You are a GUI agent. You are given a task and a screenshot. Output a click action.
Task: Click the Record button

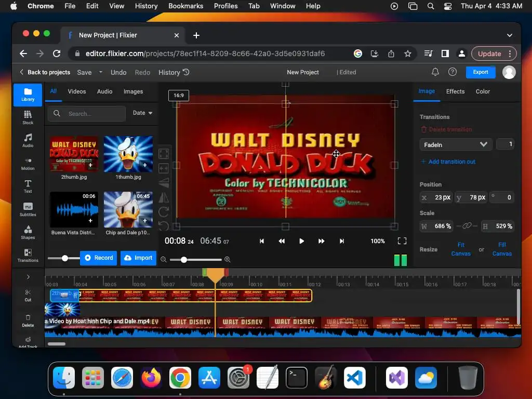tap(98, 258)
